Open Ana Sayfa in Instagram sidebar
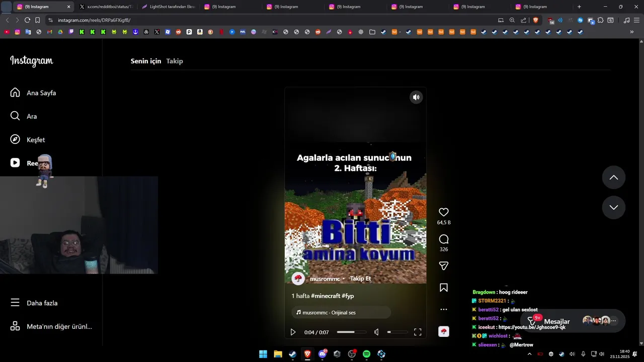 [33, 93]
